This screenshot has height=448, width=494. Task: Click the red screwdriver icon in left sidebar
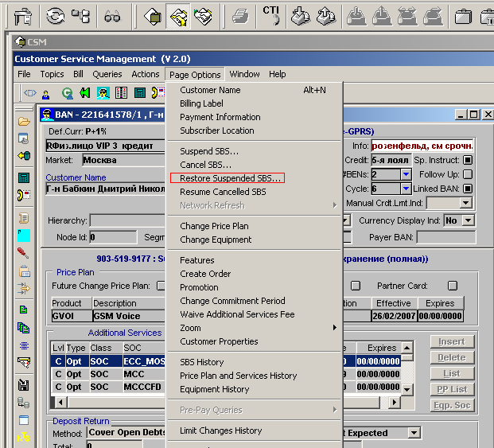coord(24,253)
